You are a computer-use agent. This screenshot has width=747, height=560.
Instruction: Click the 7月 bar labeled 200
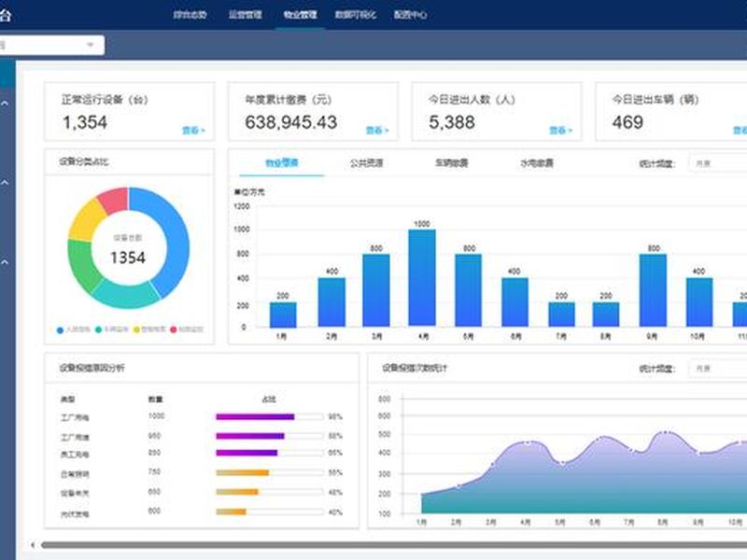coord(562,315)
